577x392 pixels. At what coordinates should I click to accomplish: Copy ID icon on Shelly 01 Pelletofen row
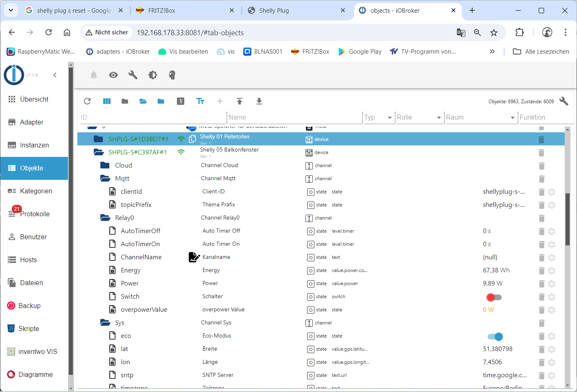(x=192, y=139)
